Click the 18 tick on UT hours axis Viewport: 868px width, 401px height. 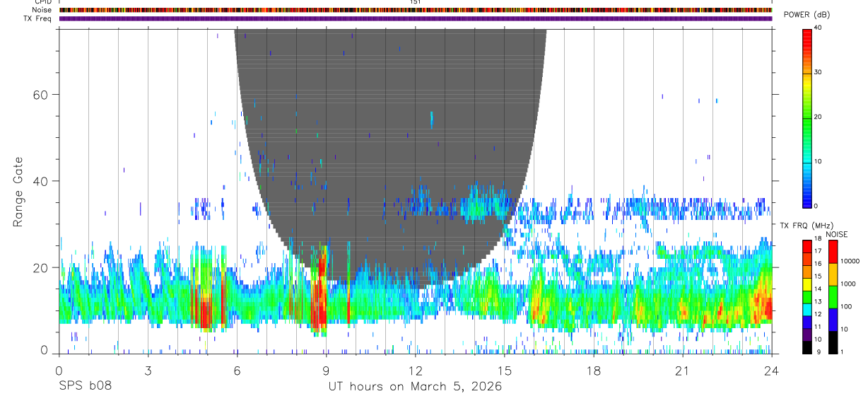tap(593, 371)
